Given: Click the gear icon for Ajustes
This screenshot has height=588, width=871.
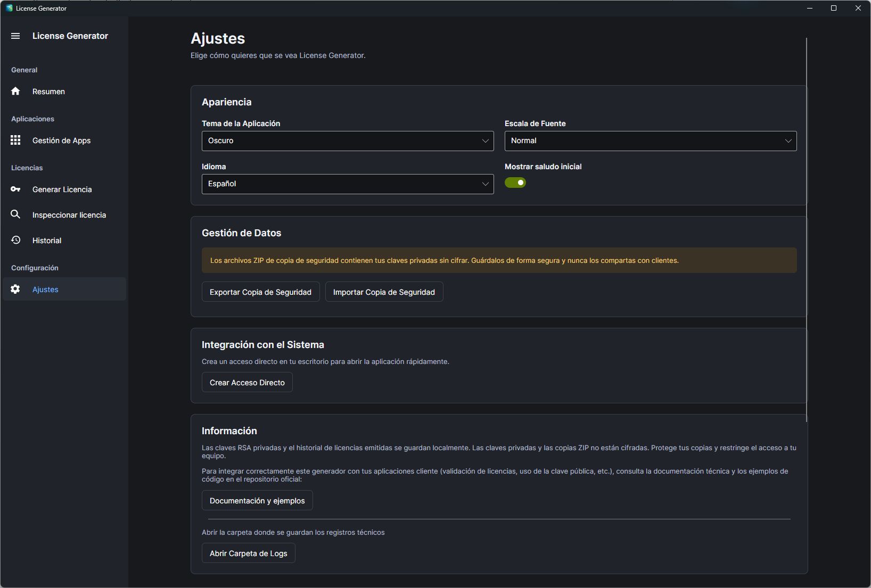Looking at the screenshot, I should (x=15, y=289).
